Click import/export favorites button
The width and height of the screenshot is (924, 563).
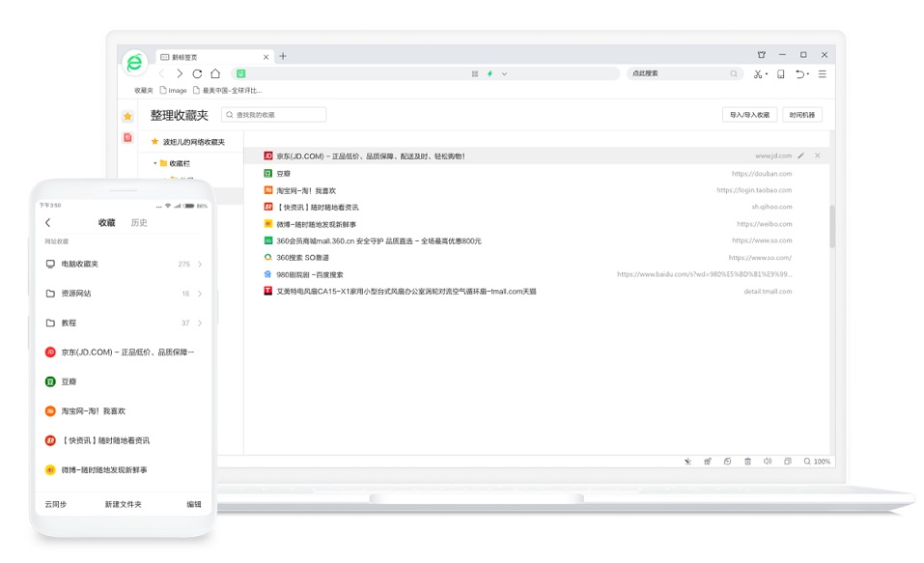[x=749, y=115]
